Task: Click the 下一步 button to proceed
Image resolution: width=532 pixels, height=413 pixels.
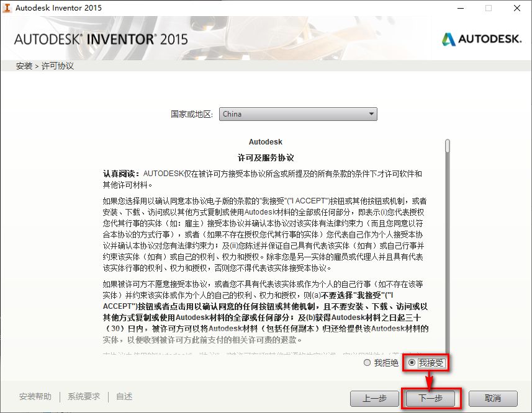Action: tap(431, 399)
